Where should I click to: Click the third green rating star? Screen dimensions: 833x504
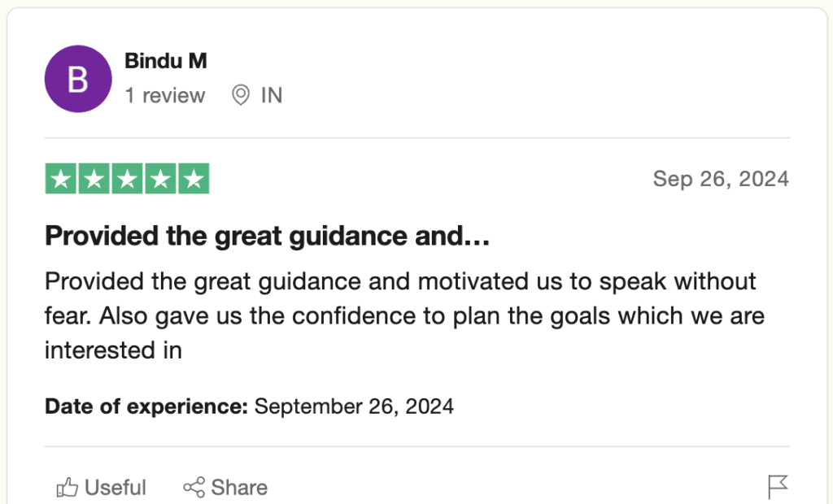[x=127, y=179]
